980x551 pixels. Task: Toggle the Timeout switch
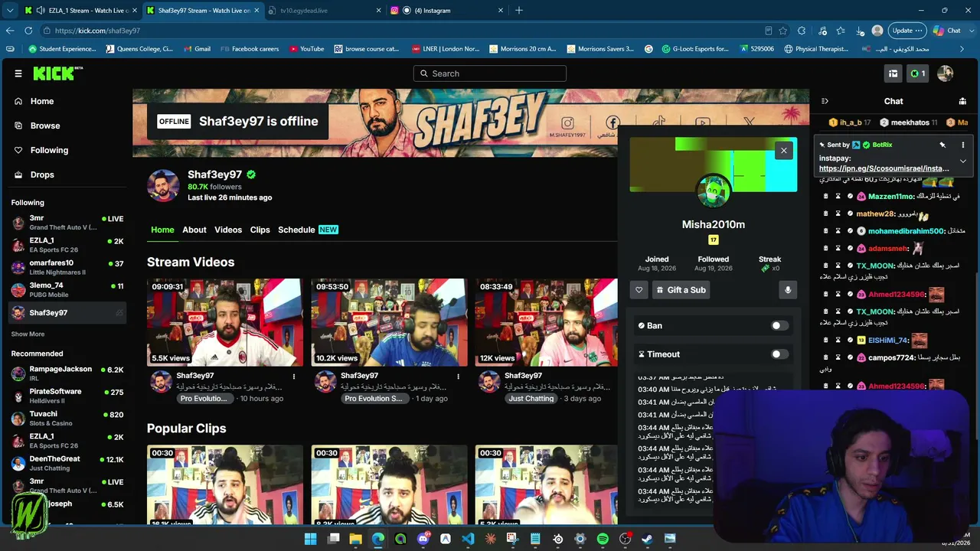click(779, 354)
